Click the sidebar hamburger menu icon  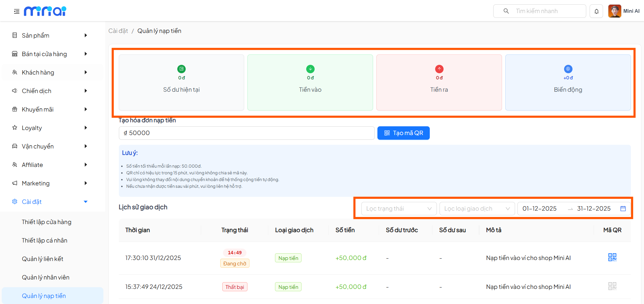[16, 11]
